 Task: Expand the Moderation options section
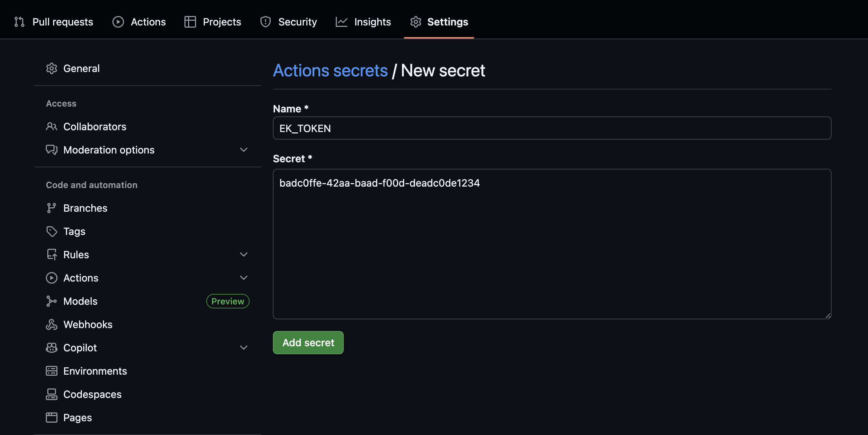pos(243,149)
